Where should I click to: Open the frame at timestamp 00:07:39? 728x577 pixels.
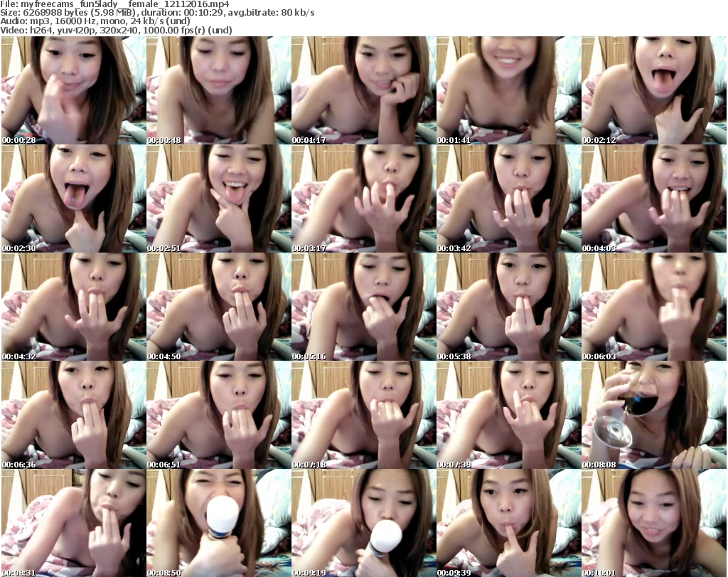(x=509, y=415)
